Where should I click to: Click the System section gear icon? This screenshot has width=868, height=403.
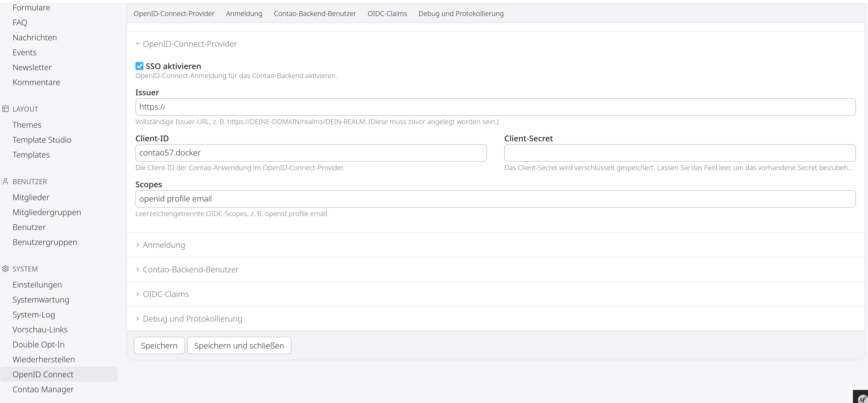coord(5,269)
